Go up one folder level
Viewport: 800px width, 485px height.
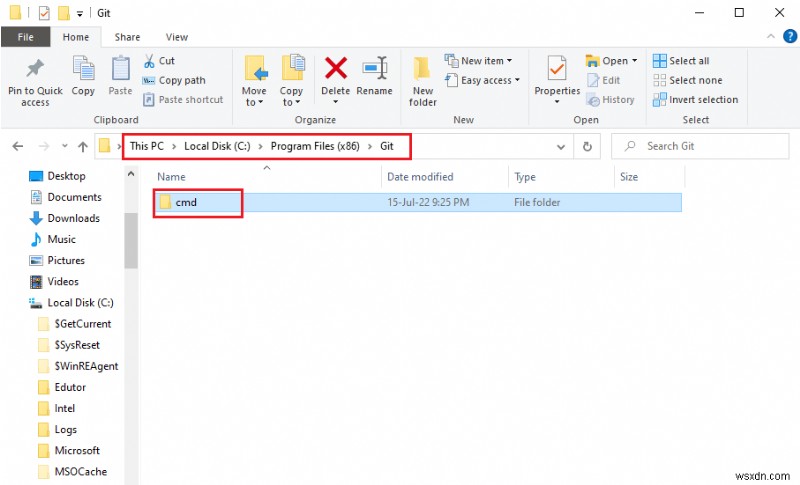83,146
